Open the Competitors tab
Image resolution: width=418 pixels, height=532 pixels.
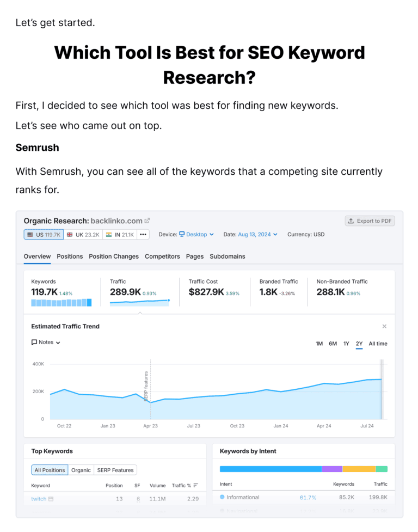pos(162,256)
